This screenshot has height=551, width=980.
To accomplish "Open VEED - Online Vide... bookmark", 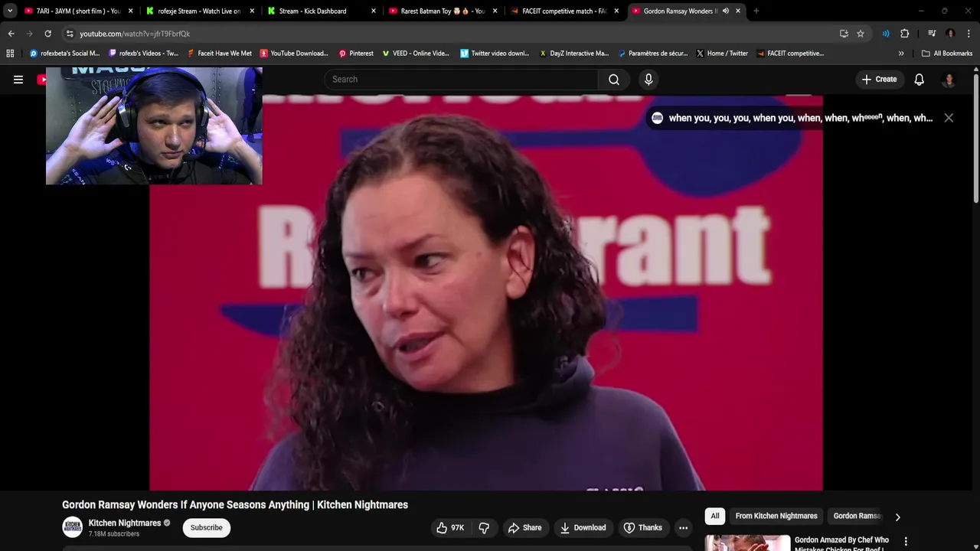I will pos(416,54).
